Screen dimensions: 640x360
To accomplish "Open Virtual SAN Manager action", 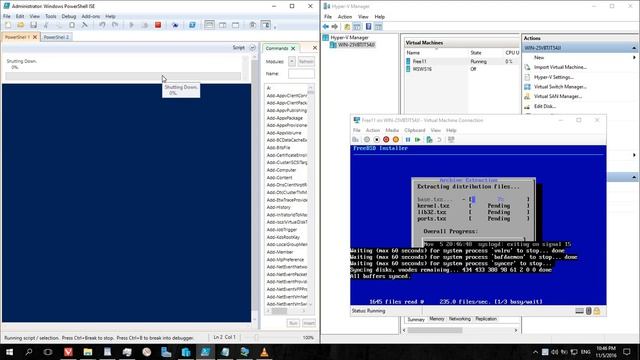I will pos(558,97).
